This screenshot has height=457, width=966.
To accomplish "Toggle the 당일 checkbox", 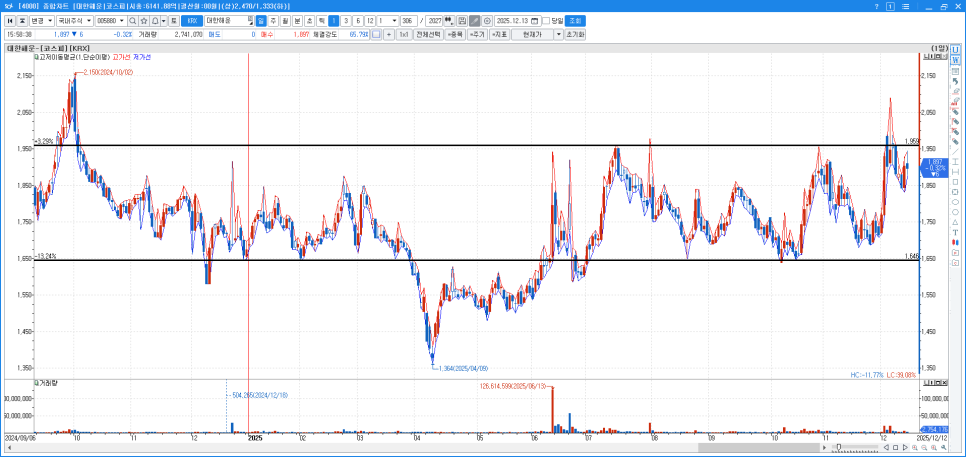I will (546, 20).
